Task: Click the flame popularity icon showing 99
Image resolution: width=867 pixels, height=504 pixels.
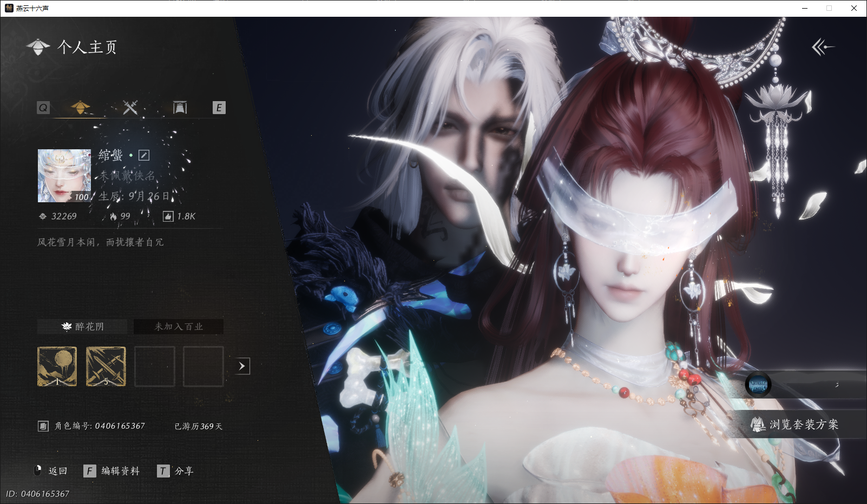Action: [x=113, y=216]
